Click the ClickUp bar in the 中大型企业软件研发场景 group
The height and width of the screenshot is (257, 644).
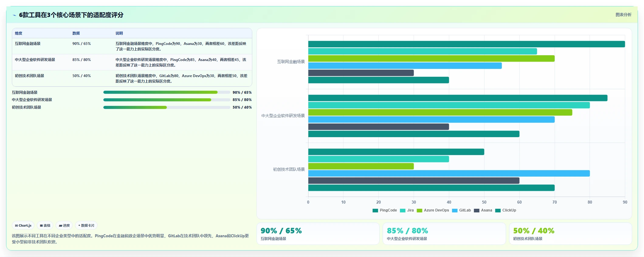[x=414, y=134]
